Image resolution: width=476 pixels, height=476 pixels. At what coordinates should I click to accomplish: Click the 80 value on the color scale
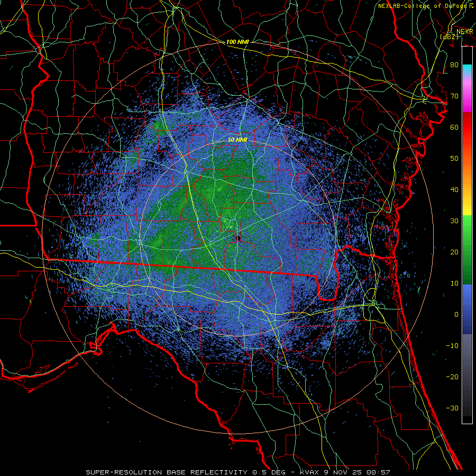454,65
